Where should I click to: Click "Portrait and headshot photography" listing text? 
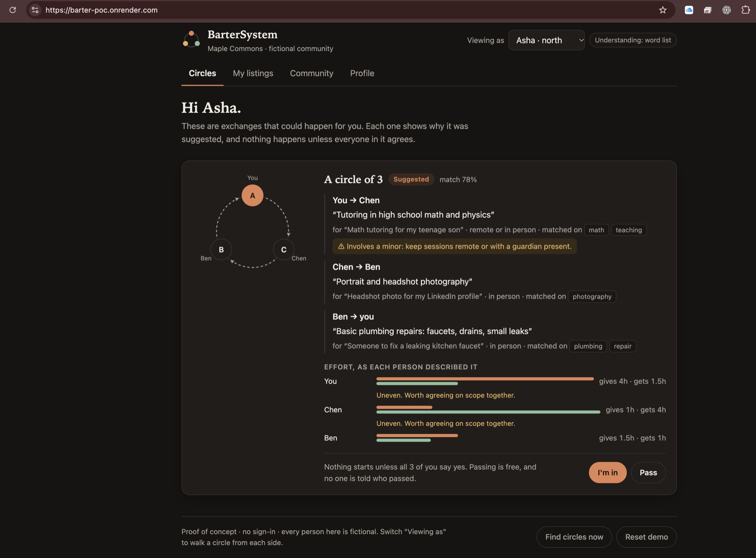pos(402,282)
